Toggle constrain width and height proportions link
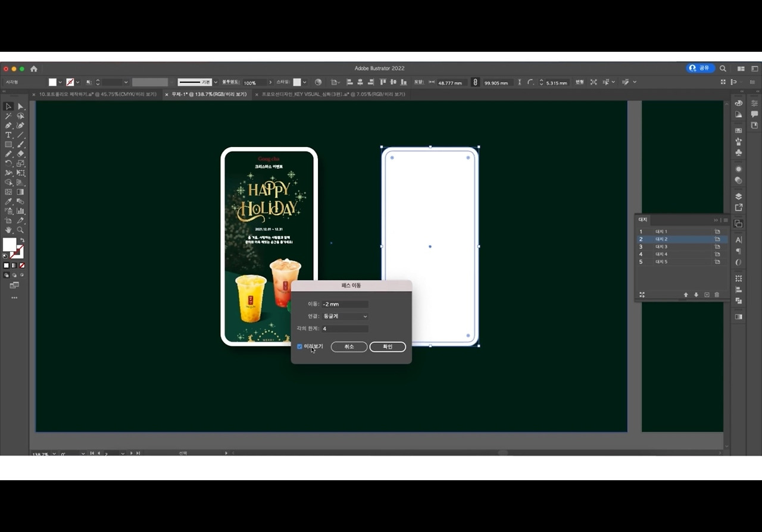 (x=474, y=82)
